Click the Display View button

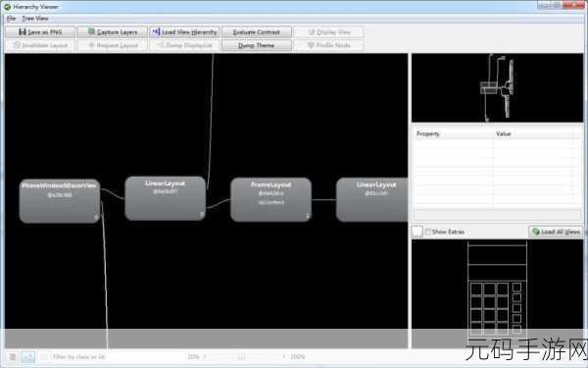328,32
